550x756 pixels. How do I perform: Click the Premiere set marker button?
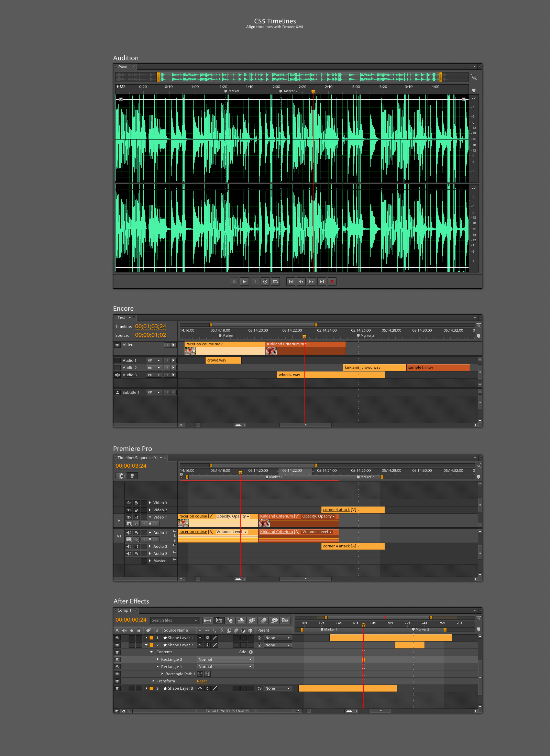tap(132, 476)
